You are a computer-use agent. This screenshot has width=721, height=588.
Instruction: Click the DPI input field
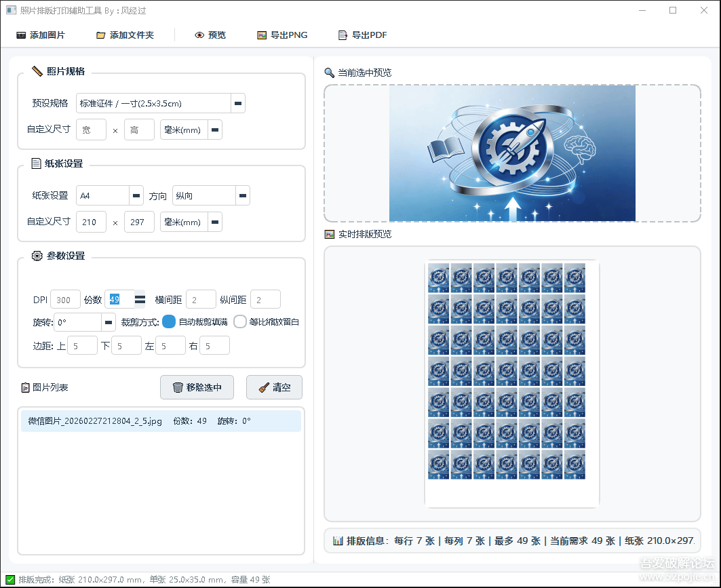point(65,299)
